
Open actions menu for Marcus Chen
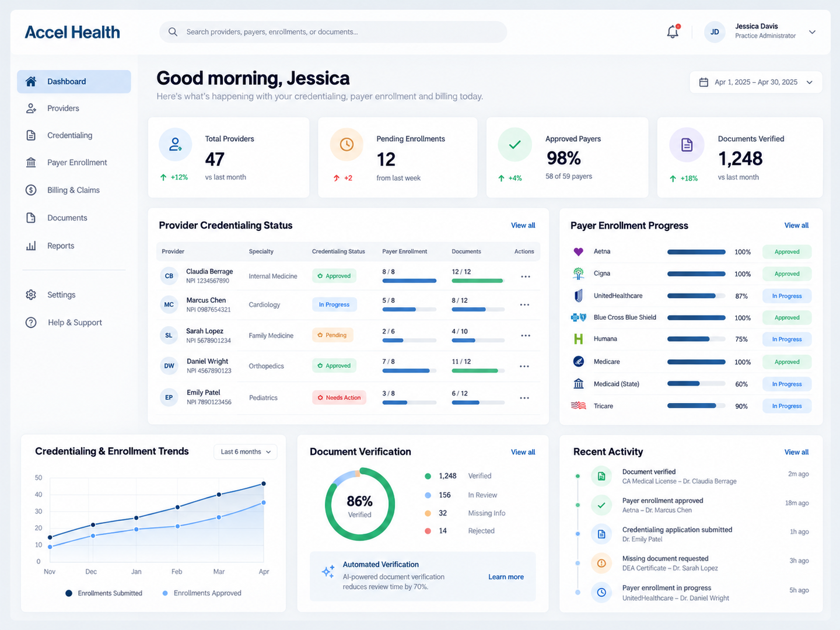point(525,304)
